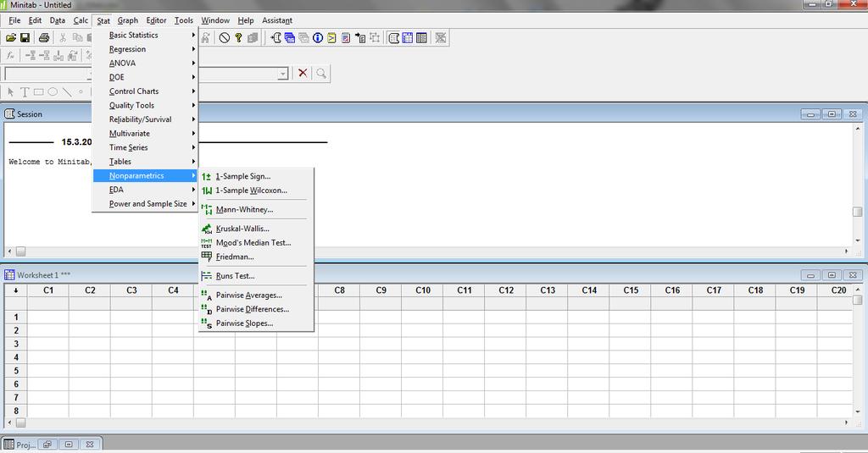
Task: Choose the Mann-Whitney test
Action: point(256,210)
